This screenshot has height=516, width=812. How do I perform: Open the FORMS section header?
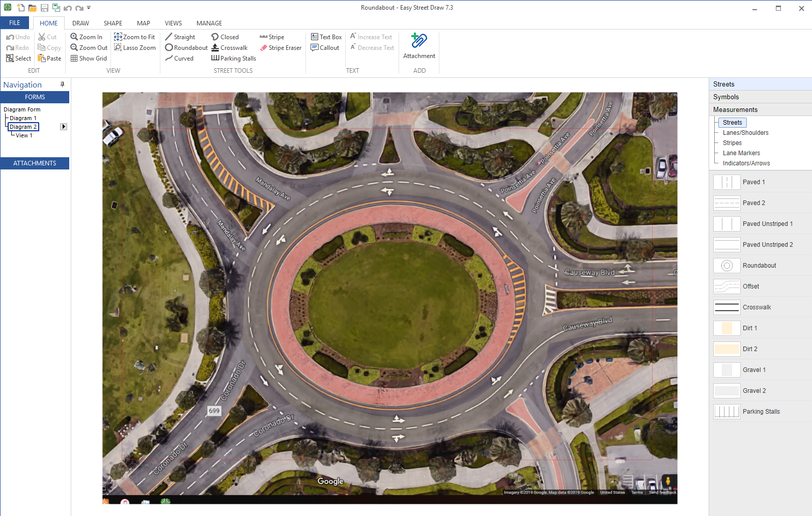35,97
